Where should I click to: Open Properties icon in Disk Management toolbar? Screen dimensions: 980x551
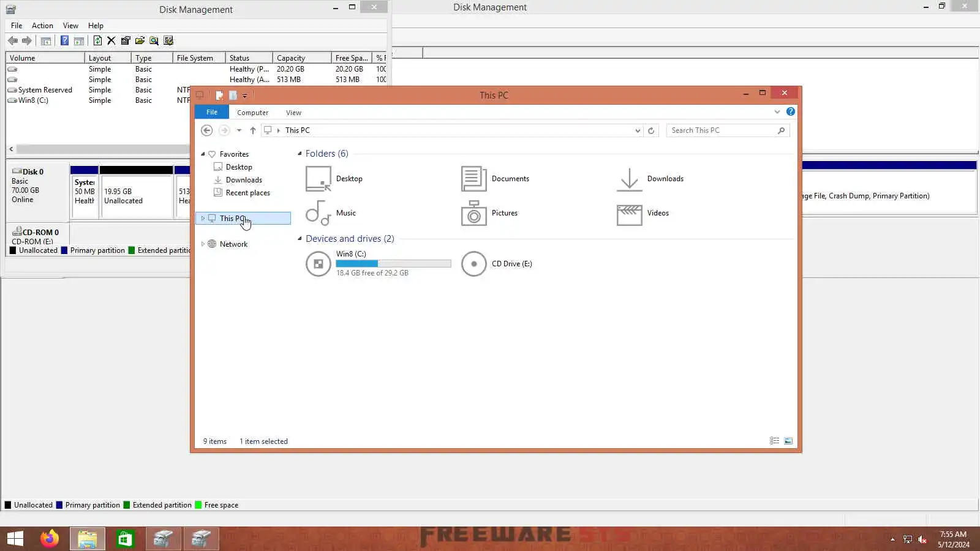pyautogui.click(x=126, y=41)
